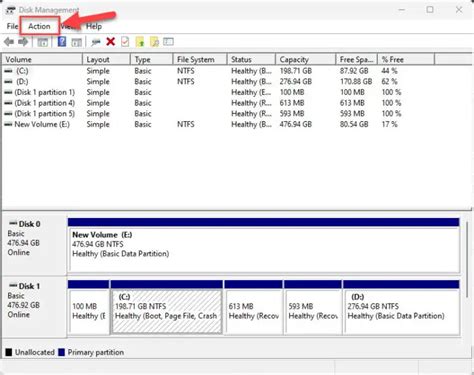Image resolution: width=474 pixels, height=375 pixels.
Task: Toggle the Show/Hide Console Tree icon
Action: click(43, 42)
